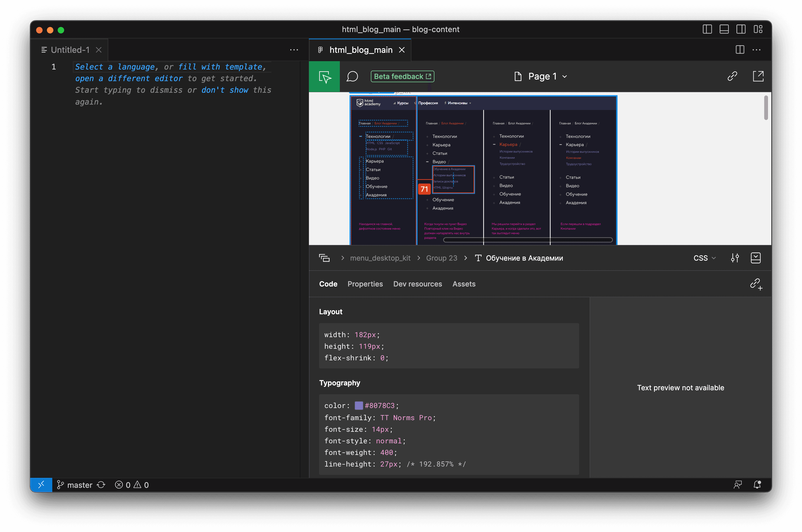The width and height of the screenshot is (802, 532).
Task: Switch to the Code tab
Action: pyautogui.click(x=328, y=284)
